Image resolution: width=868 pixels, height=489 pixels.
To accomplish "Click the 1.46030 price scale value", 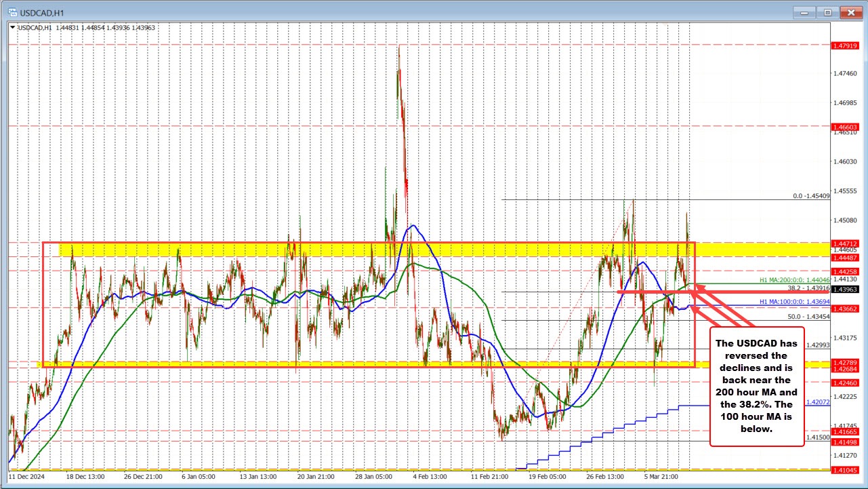I will 845,161.
